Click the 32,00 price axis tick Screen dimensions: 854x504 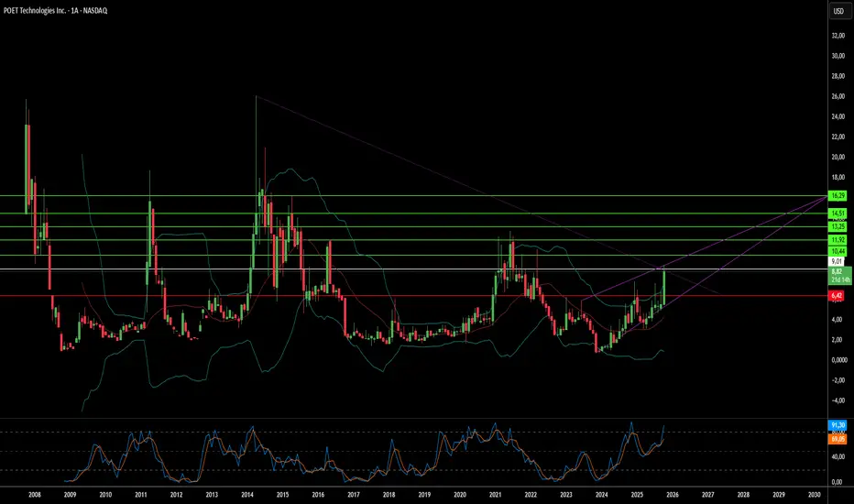pos(838,36)
